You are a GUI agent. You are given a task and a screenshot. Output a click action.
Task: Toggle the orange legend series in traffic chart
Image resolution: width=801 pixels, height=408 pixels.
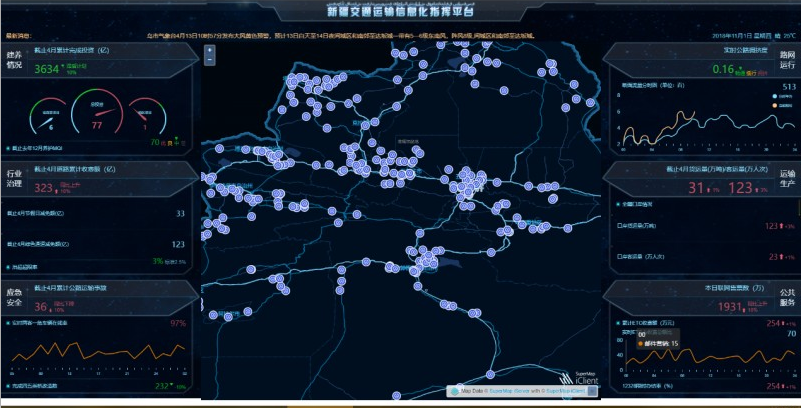781,106
